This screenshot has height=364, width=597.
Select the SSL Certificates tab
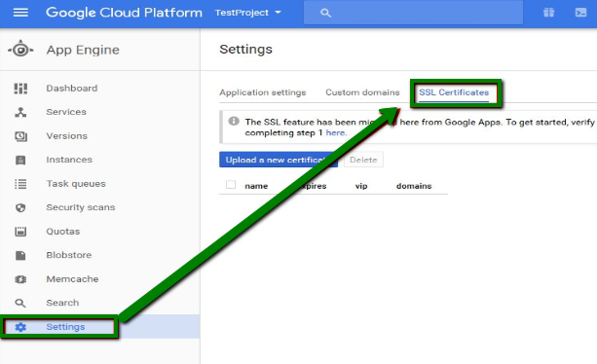tap(454, 92)
